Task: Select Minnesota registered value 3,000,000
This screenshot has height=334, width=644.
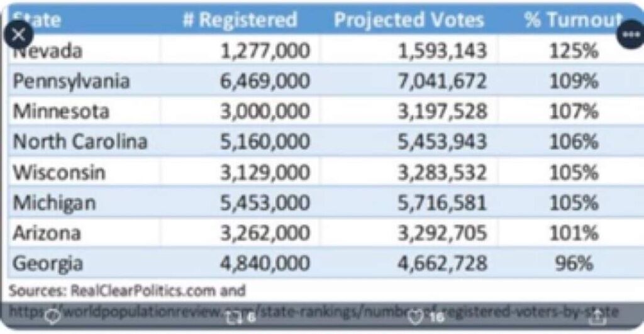Action: point(265,111)
